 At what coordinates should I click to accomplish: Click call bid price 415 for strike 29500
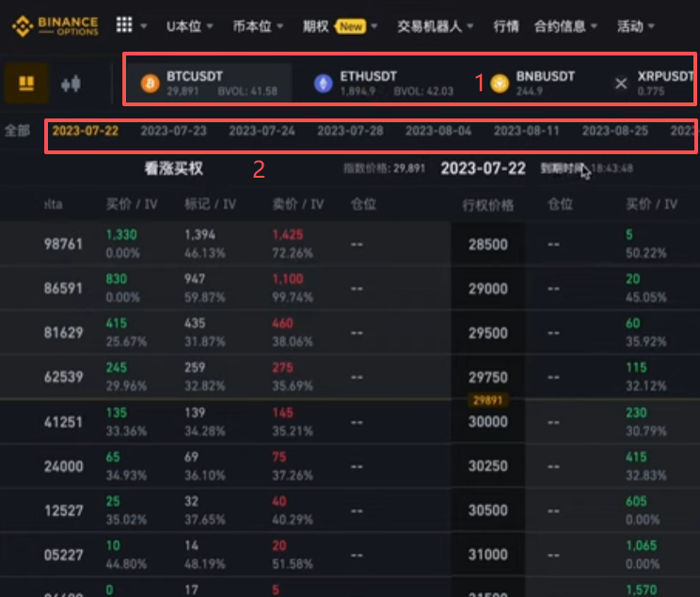(117, 323)
